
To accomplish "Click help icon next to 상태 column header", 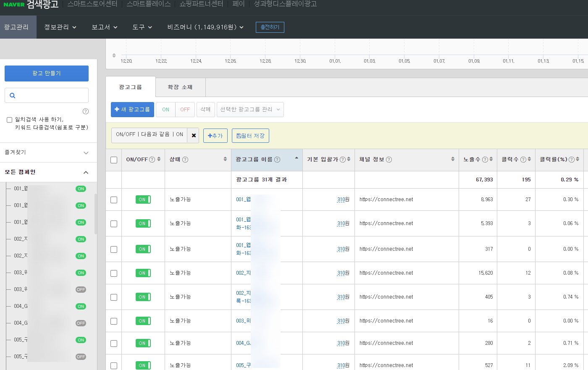I will coord(185,160).
